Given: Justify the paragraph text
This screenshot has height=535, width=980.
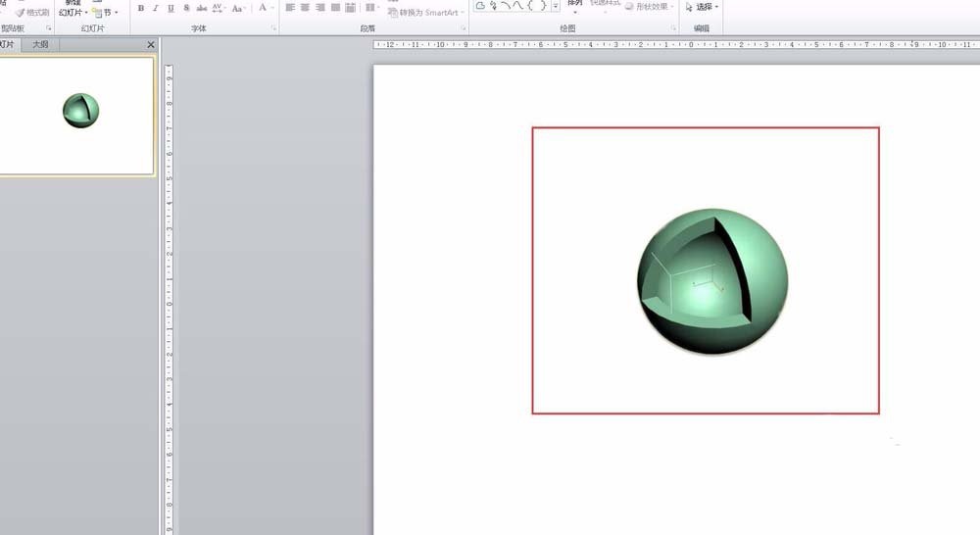Looking at the screenshot, I should coord(336,8).
